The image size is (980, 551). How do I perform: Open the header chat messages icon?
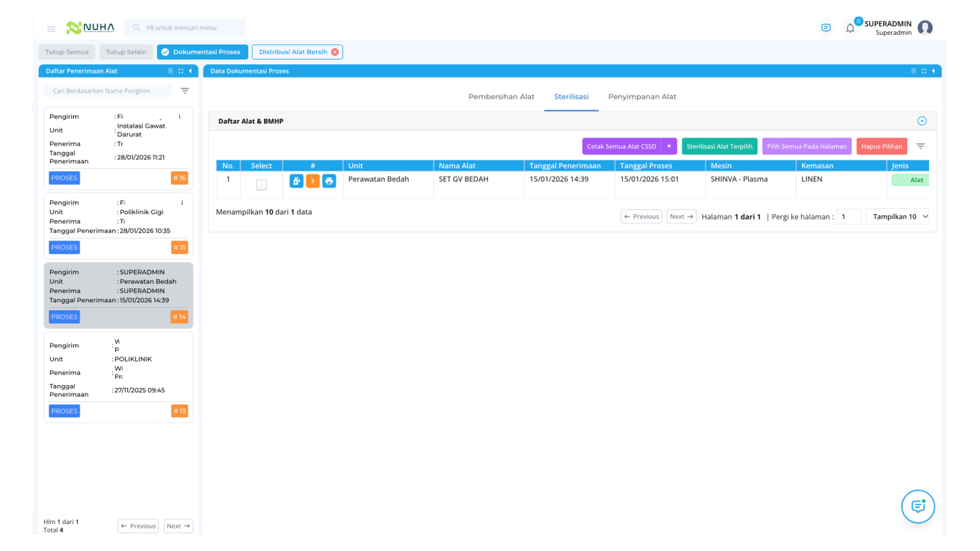826,28
